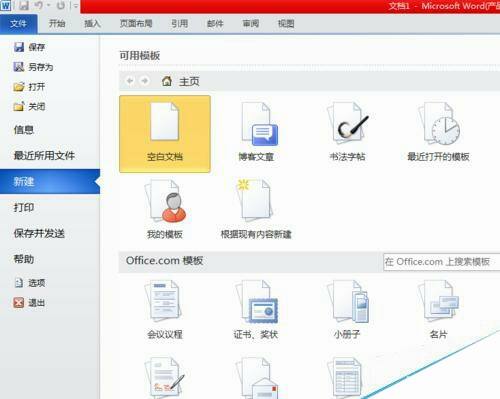Click the Word application icon in title bar
This screenshot has width=500, height=399.
[6, 5]
